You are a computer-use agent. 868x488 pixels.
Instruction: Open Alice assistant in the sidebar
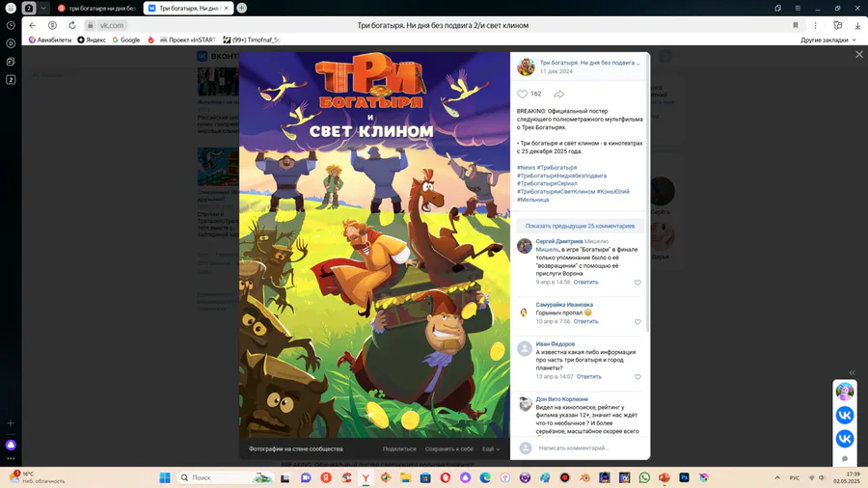coord(11,445)
